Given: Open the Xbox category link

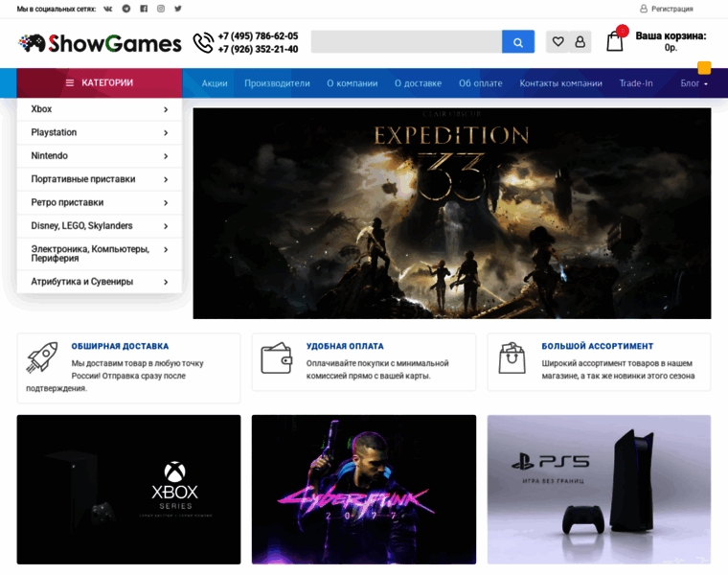Looking at the screenshot, I should (41, 109).
